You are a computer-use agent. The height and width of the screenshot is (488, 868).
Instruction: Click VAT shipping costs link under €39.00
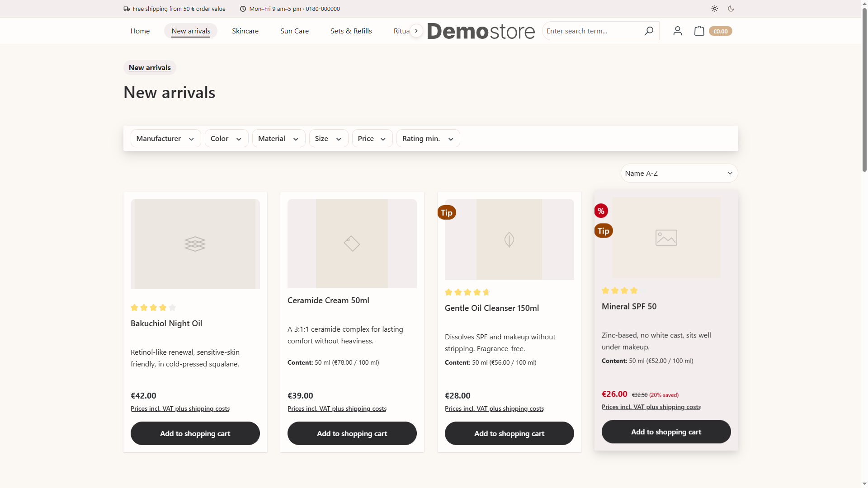pos(337,408)
